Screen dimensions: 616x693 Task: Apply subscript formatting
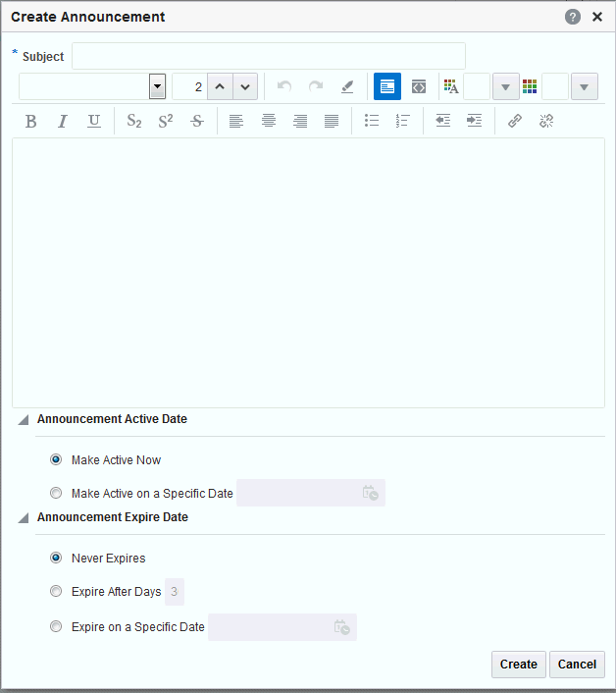pos(134,121)
